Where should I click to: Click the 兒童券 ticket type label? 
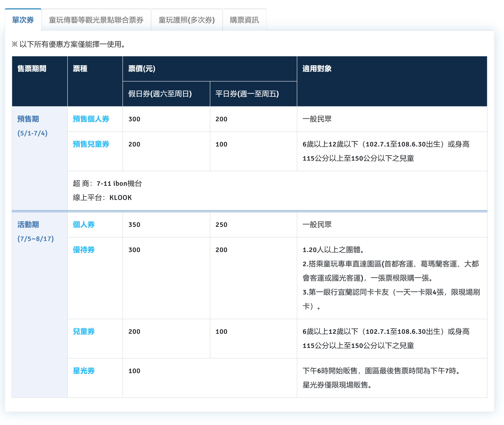tap(84, 331)
